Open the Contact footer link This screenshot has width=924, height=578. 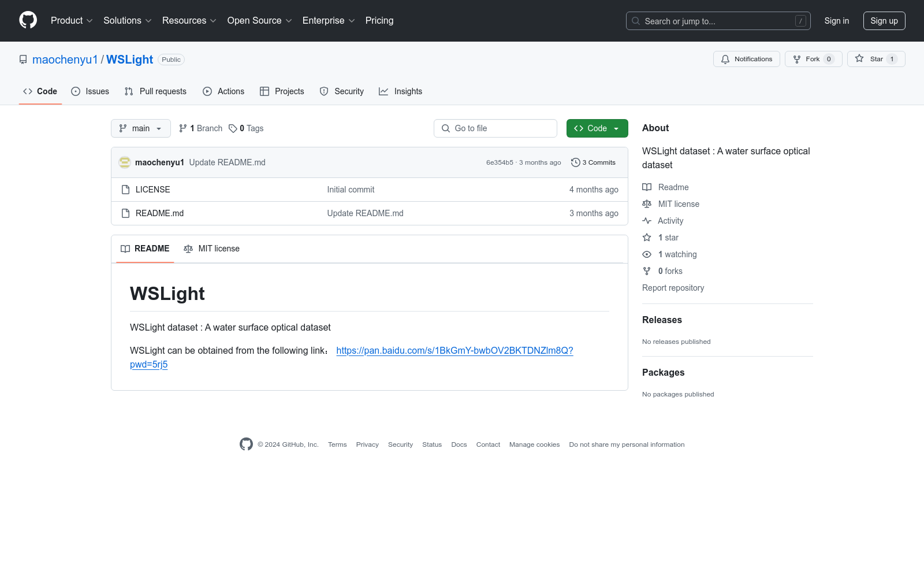click(488, 444)
